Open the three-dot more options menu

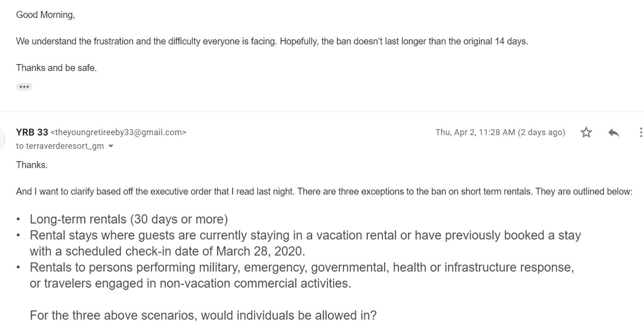641,133
